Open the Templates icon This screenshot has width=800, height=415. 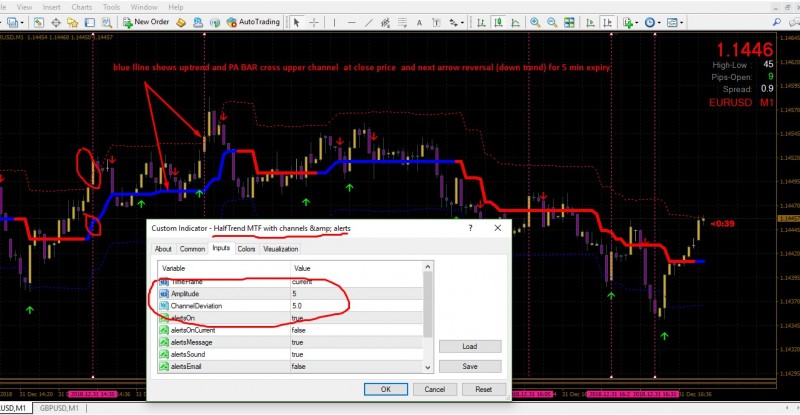pos(672,22)
